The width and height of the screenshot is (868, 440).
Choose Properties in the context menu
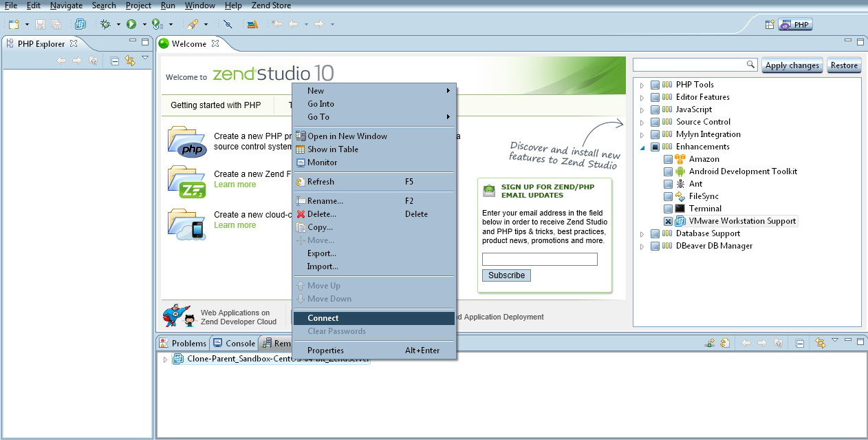point(374,350)
